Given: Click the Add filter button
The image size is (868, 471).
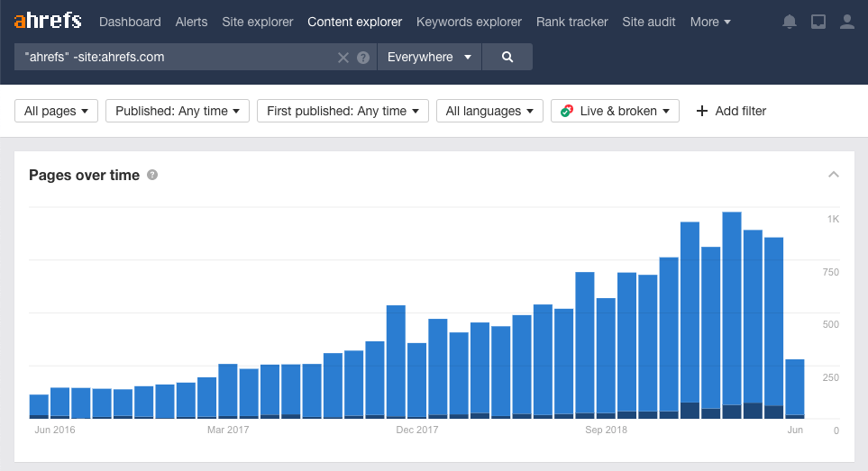Looking at the screenshot, I should 731,111.
